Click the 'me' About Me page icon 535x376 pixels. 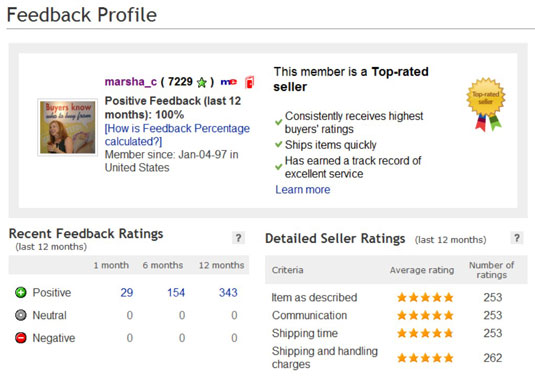pyautogui.click(x=229, y=82)
